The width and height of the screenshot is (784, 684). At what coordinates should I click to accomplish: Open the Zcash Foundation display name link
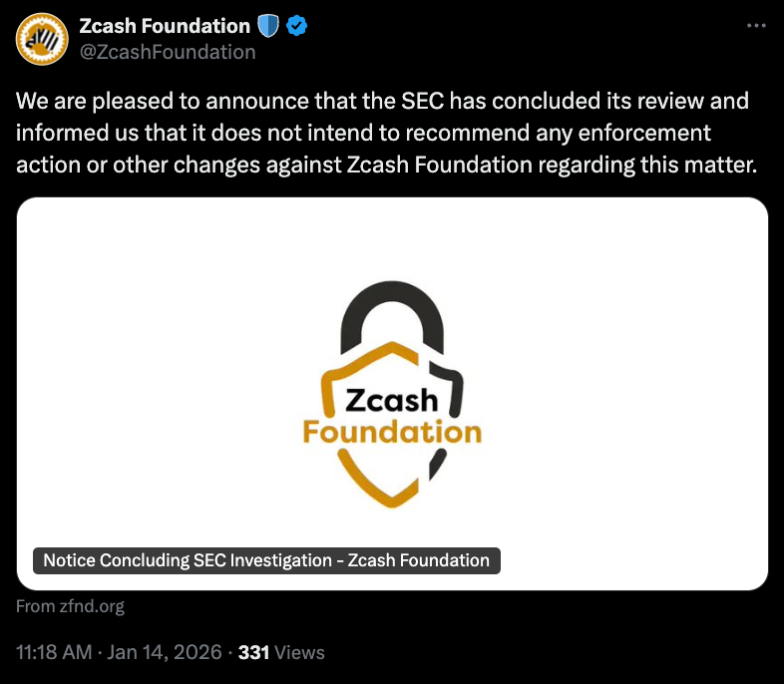pyautogui.click(x=165, y=26)
